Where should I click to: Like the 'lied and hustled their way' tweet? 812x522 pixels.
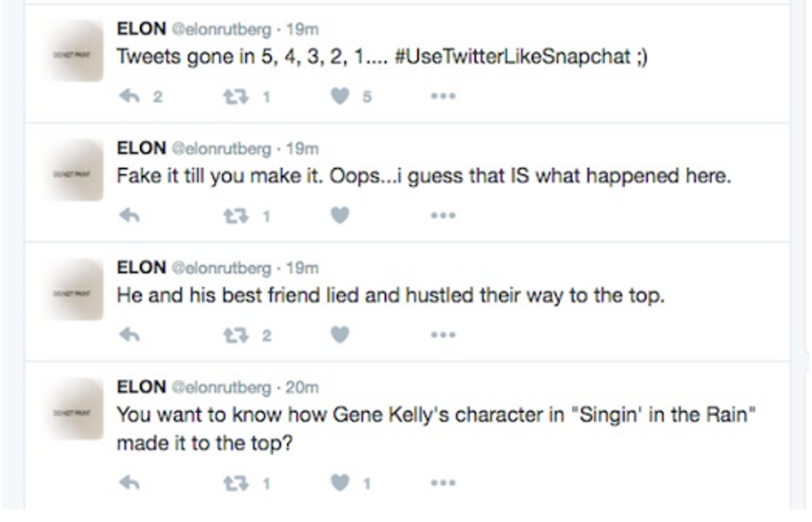pos(340,335)
